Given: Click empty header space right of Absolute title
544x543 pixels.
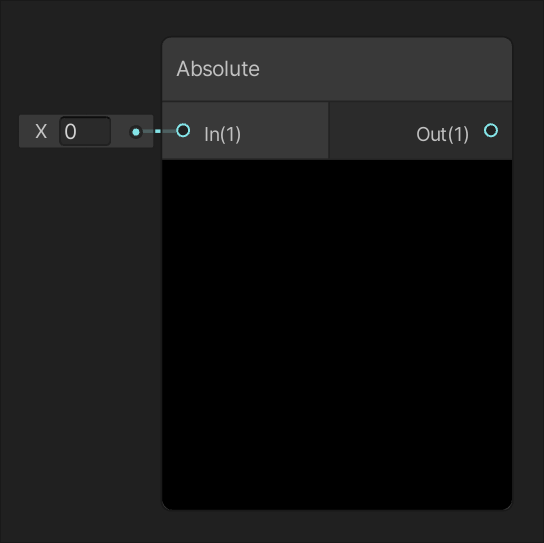Looking at the screenshot, I should coord(385,69).
